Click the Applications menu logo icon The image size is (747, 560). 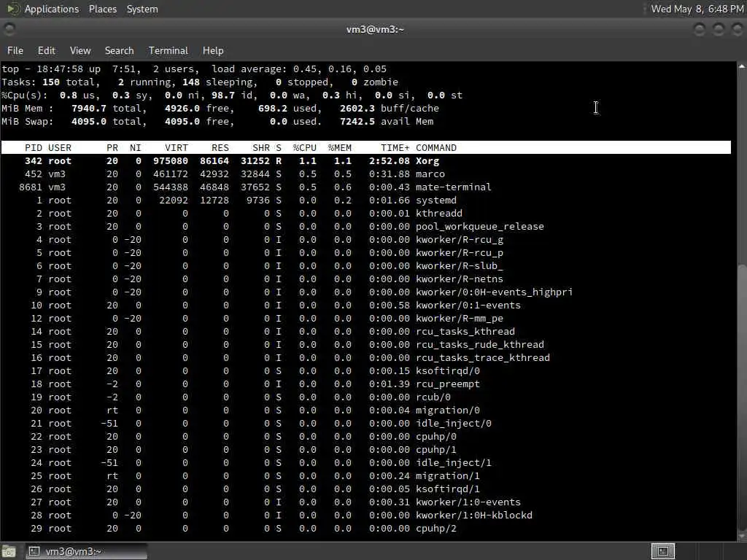tap(12, 9)
